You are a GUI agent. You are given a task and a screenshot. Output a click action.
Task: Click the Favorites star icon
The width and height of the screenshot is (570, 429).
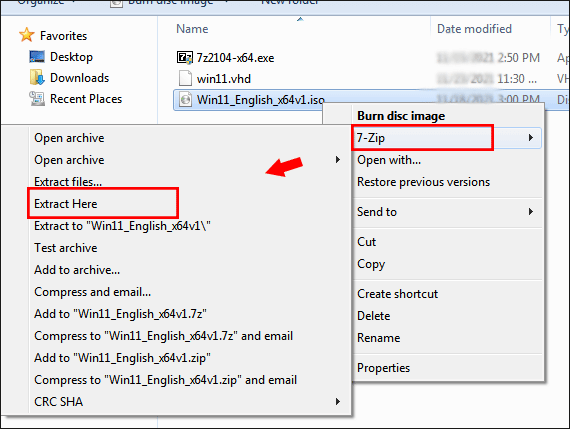click(x=27, y=35)
